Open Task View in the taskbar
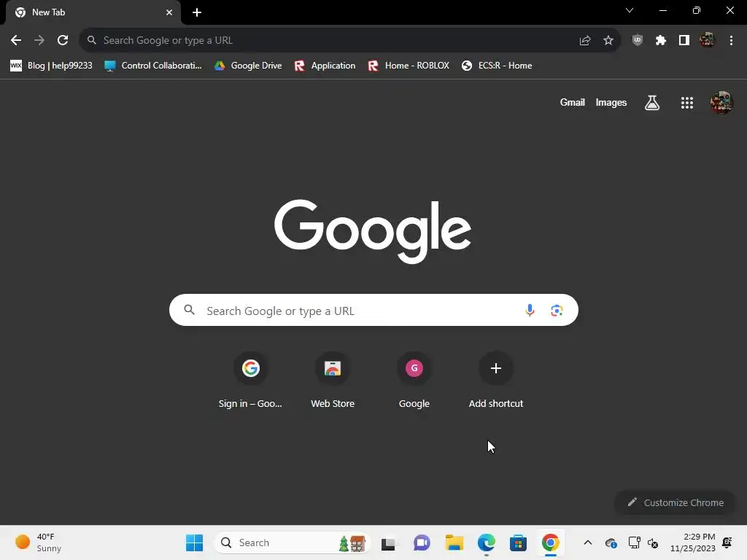 [388, 542]
